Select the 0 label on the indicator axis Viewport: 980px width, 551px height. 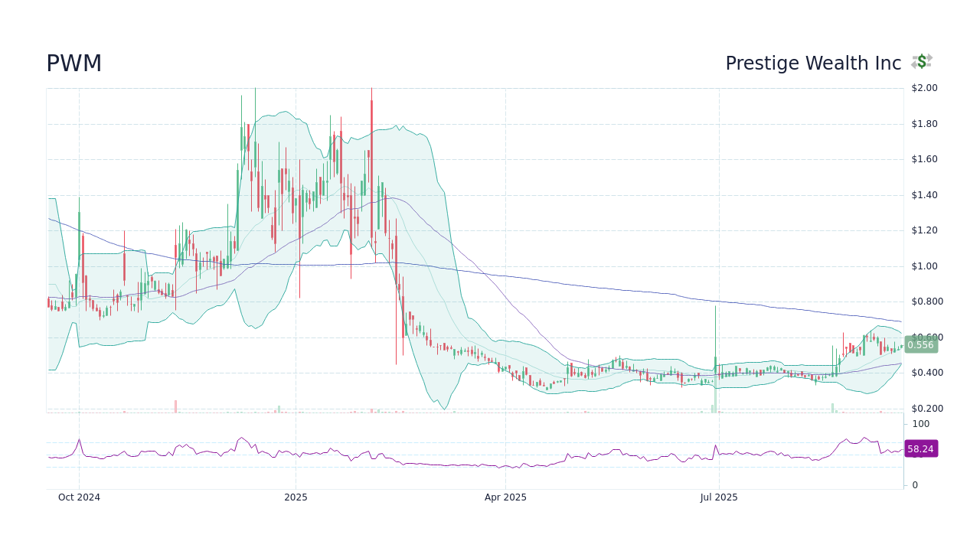click(914, 484)
